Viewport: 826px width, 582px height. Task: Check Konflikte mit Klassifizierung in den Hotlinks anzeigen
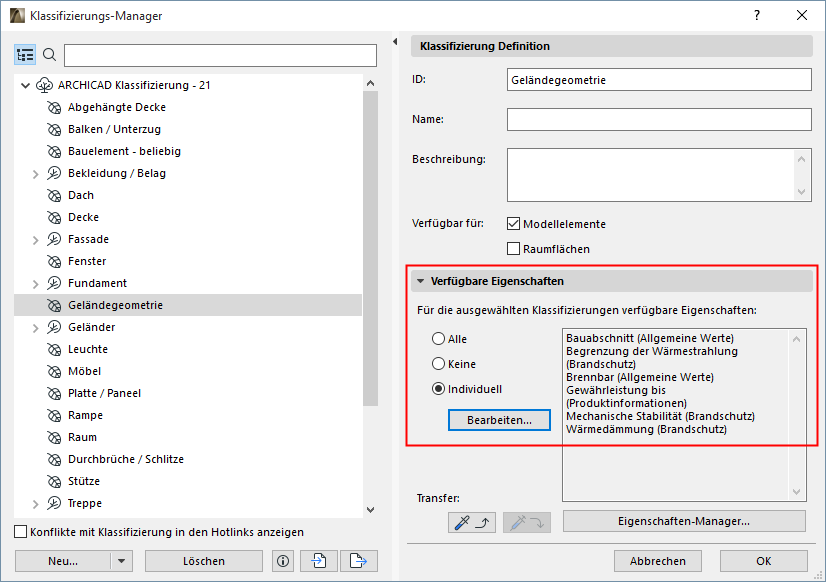[21, 532]
